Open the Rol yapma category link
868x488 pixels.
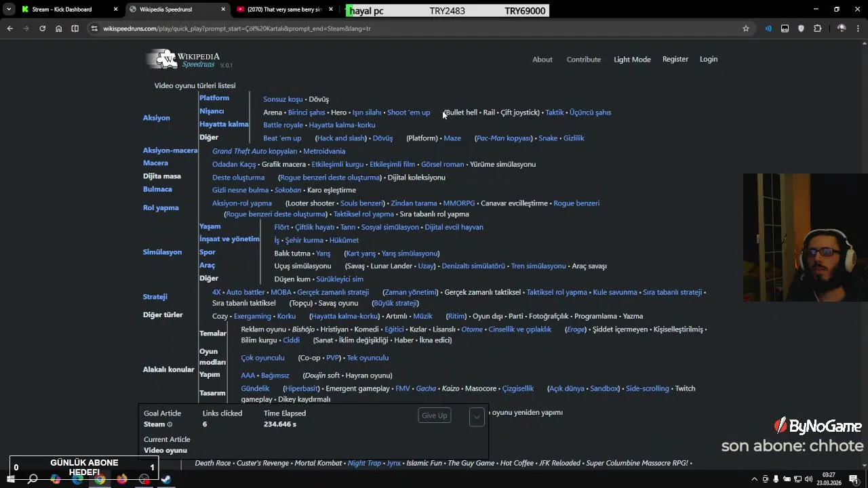pos(161,208)
